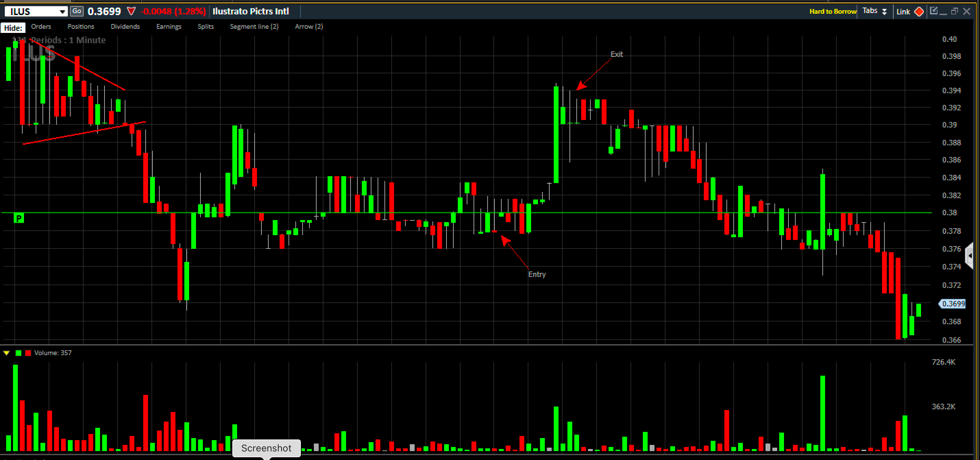This screenshot has height=460, width=980.
Task: Click the red Link diamond icon
Action: coord(919,11)
